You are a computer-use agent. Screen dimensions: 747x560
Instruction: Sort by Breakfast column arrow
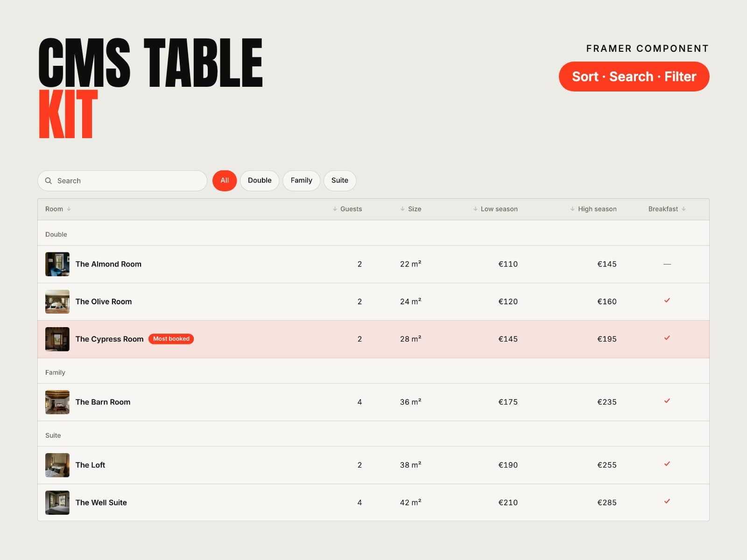click(684, 209)
